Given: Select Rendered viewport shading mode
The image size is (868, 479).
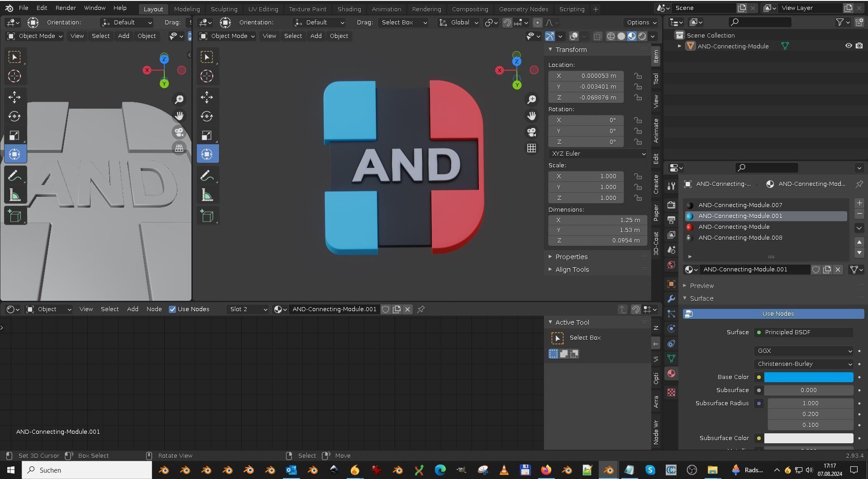Looking at the screenshot, I should click(642, 36).
